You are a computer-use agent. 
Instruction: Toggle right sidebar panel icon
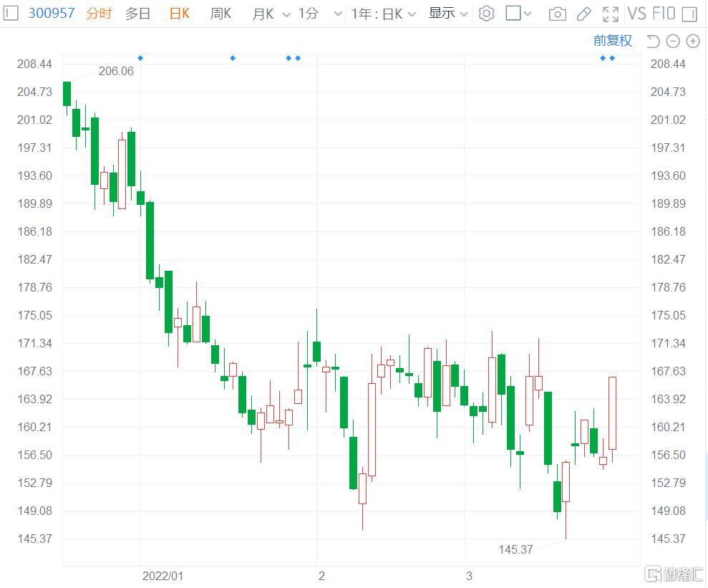point(689,14)
